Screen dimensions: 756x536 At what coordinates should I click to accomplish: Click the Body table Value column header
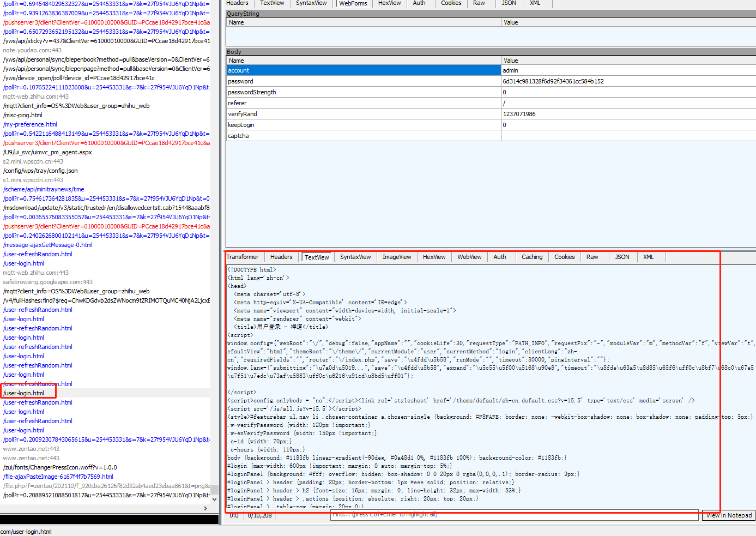(511, 61)
